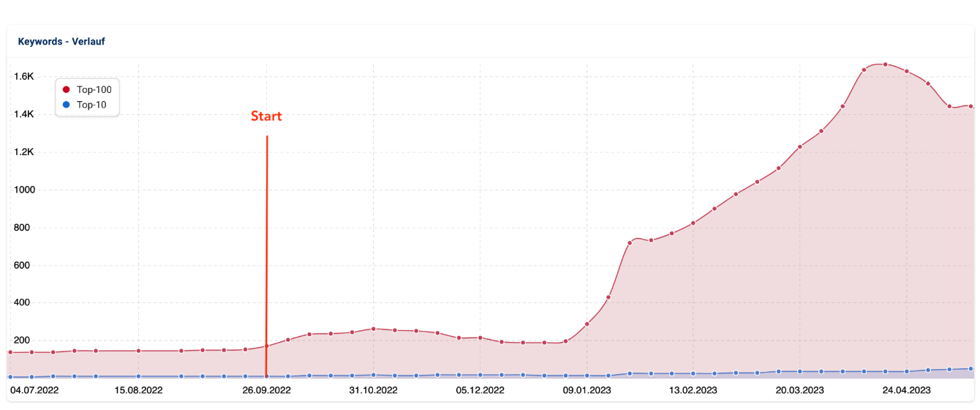Viewport: 980px width, 410px height.
Task: Click the 09.01.2023 date label
Action: pyautogui.click(x=587, y=390)
